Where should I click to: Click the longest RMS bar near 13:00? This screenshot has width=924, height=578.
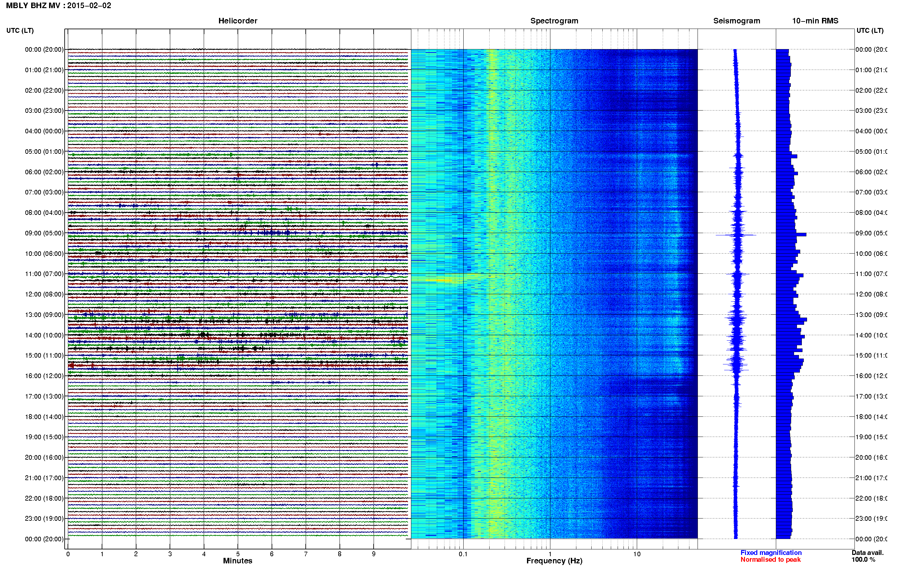791,320
